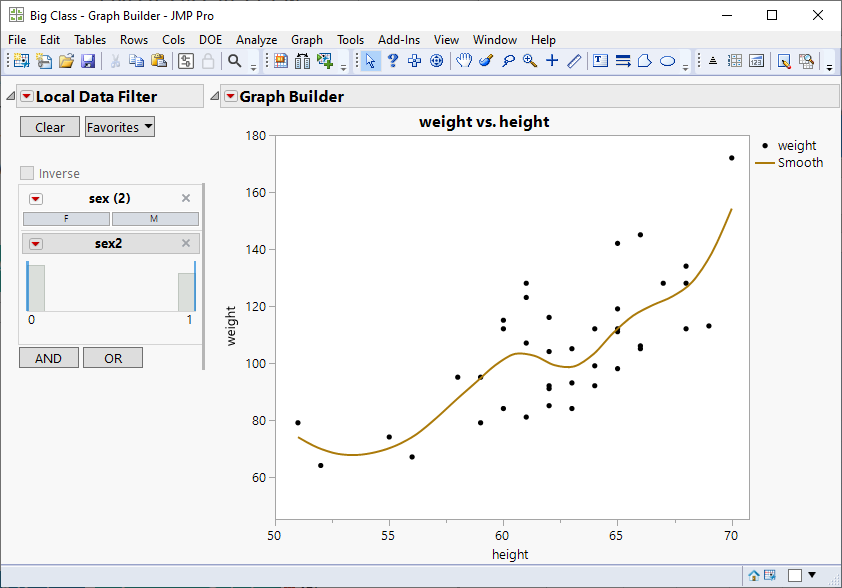Click the height x-axis label

(x=510, y=555)
